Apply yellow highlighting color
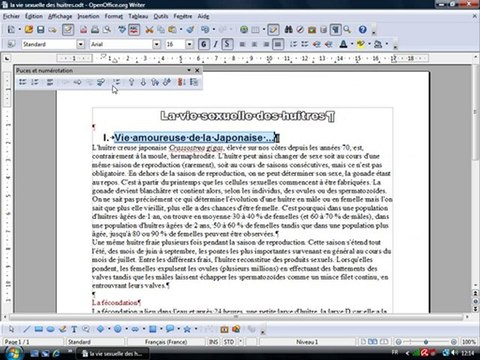This screenshot has height=360, width=480. pos(361,44)
